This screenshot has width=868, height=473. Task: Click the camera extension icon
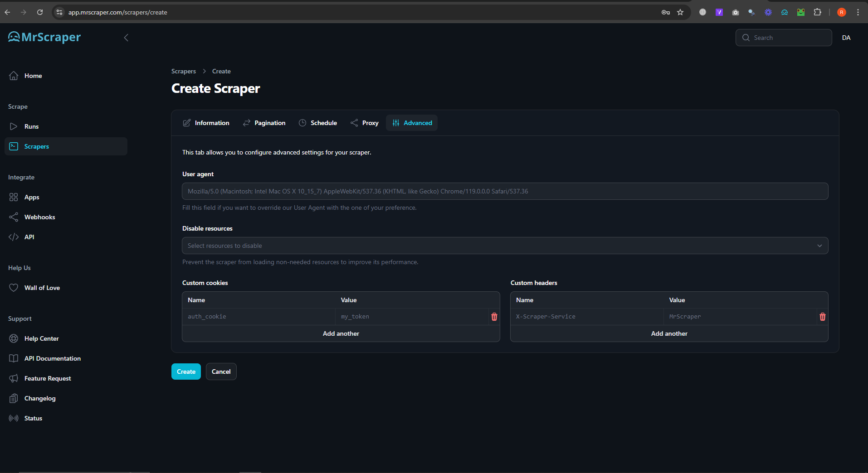click(x=736, y=12)
